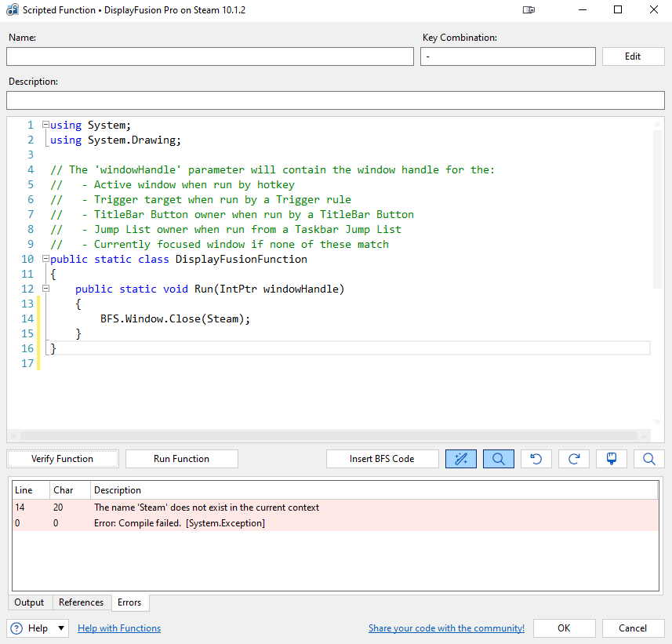The image size is (672, 644).
Task: Collapse the Run method at line 12
Action: click(45, 289)
